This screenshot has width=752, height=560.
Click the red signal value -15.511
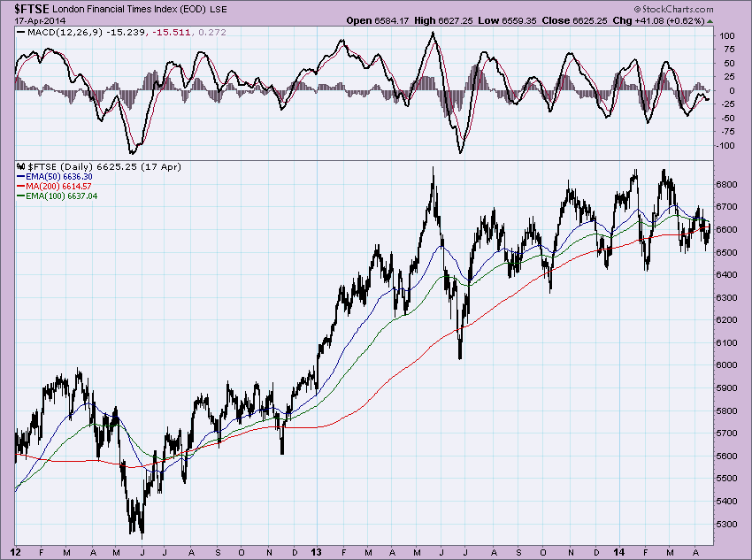point(172,32)
